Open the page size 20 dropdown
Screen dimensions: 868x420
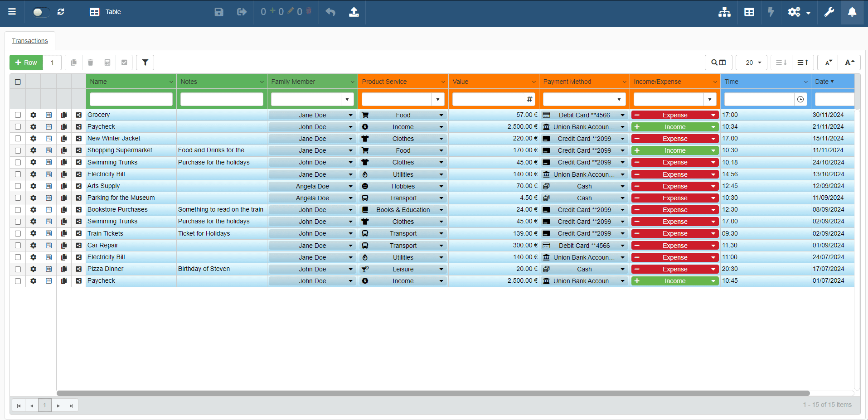[752, 63]
